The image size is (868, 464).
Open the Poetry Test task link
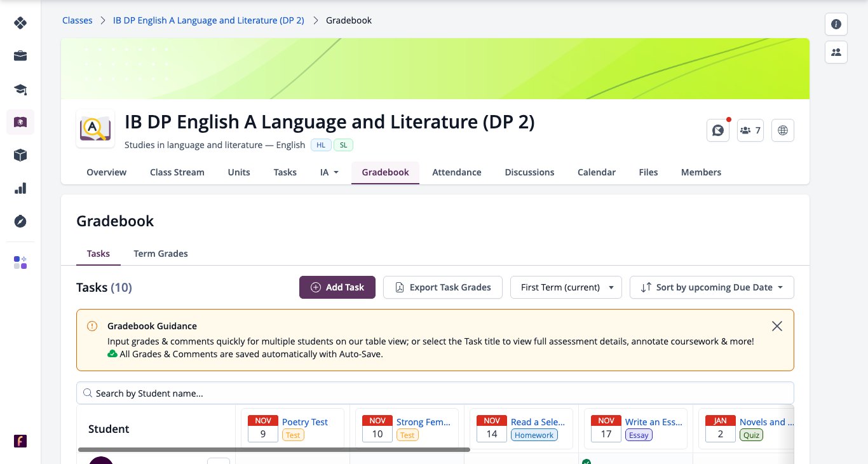(305, 422)
